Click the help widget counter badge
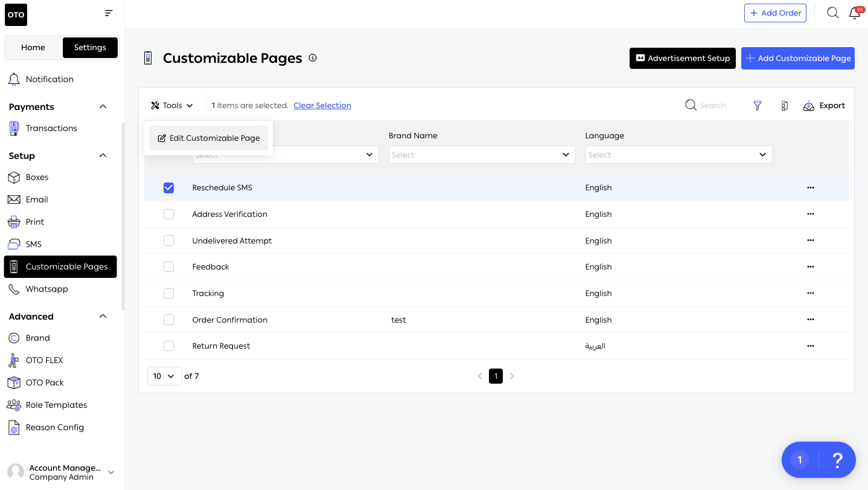Image resolution: width=868 pixels, height=490 pixels. (x=800, y=460)
